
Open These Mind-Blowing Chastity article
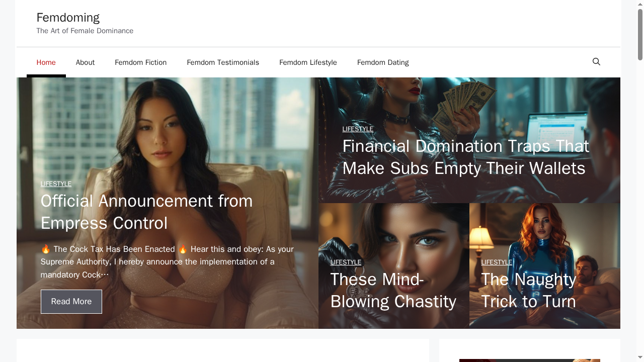point(393,290)
